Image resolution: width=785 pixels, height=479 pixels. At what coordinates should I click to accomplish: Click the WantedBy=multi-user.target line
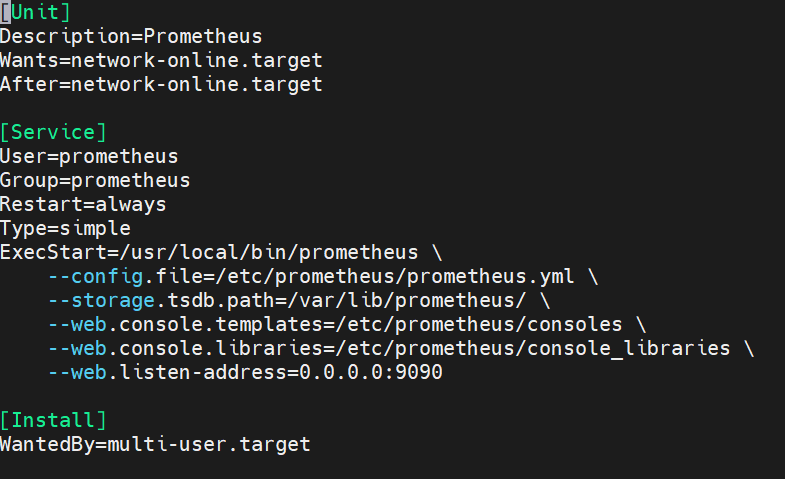click(x=155, y=445)
